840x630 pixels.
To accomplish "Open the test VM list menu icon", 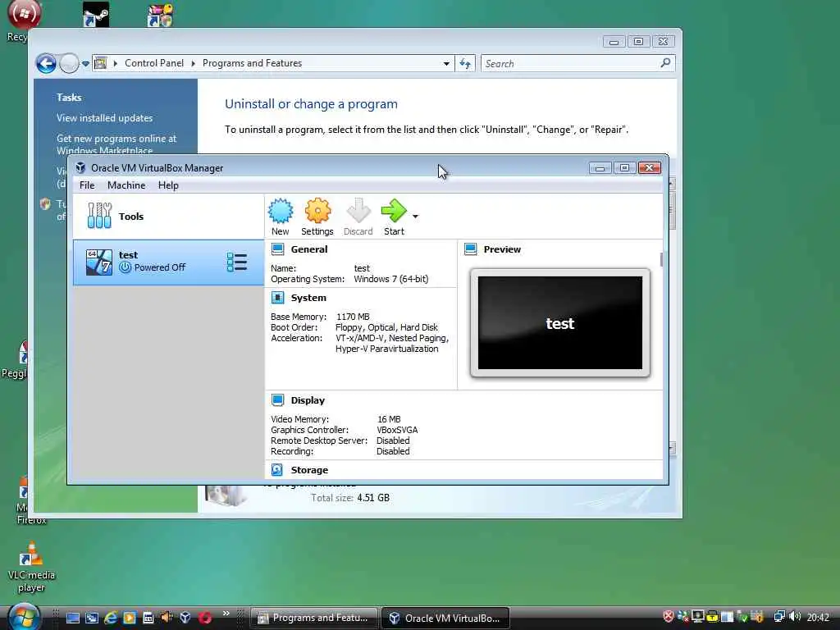I will pyautogui.click(x=237, y=262).
